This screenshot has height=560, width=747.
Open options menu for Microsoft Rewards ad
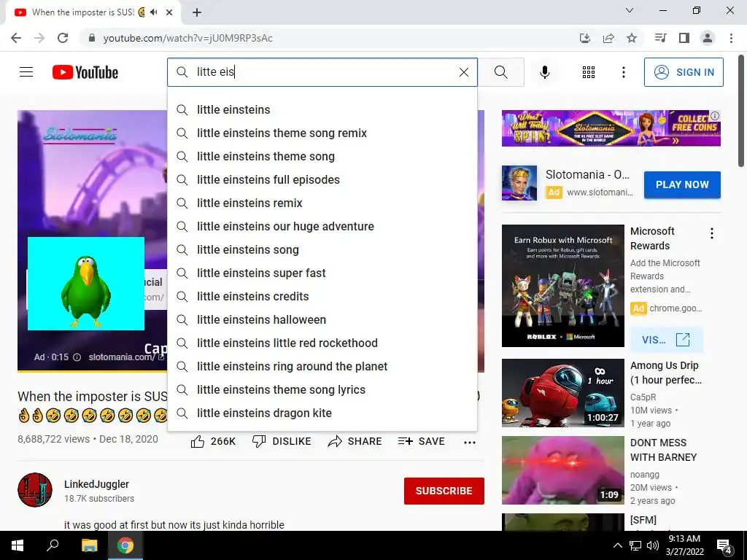tap(712, 233)
